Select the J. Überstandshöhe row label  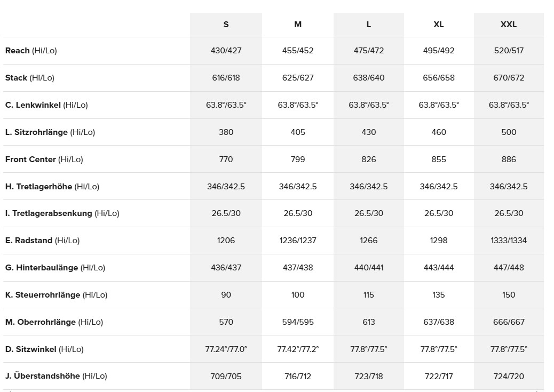coord(56,376)
